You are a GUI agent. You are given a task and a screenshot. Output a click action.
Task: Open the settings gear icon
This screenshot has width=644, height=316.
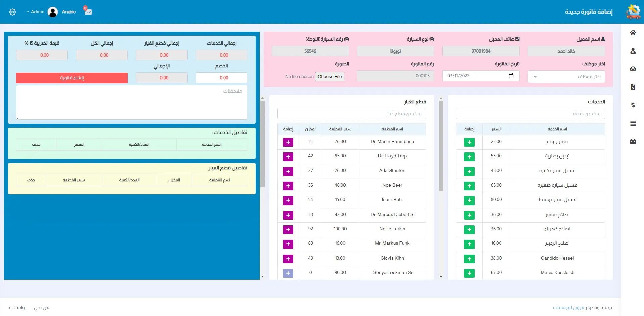[x=13, y=12]
